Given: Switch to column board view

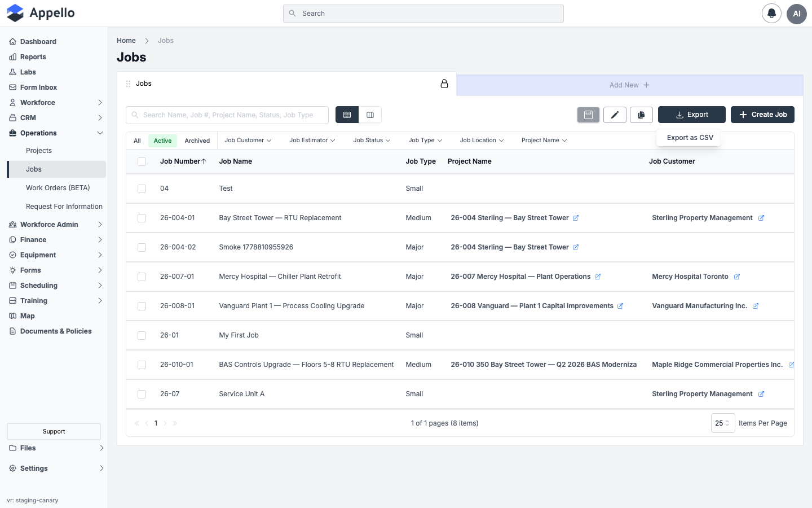Looking at the screenshot, I should click(x=370, y=115).
